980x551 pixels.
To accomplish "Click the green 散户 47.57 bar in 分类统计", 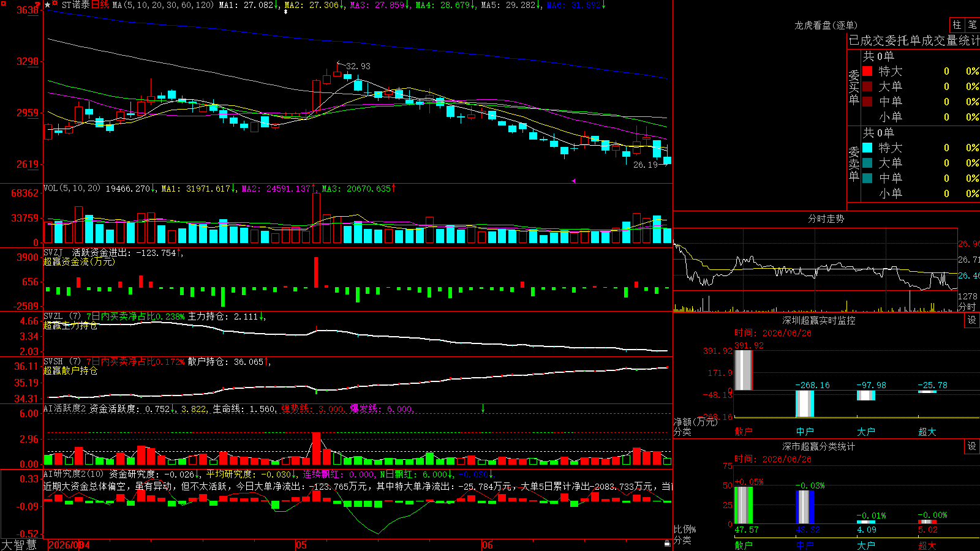I will tap(743, 505).
